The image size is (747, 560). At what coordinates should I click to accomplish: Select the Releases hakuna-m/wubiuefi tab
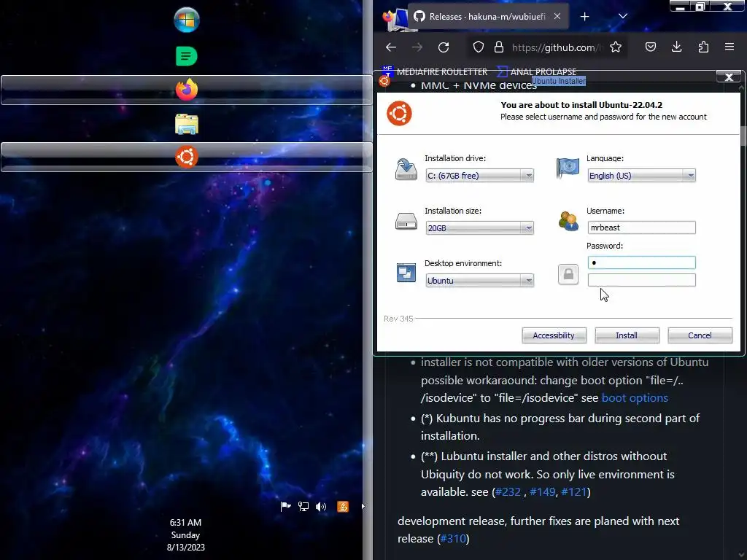pos(487,17)
